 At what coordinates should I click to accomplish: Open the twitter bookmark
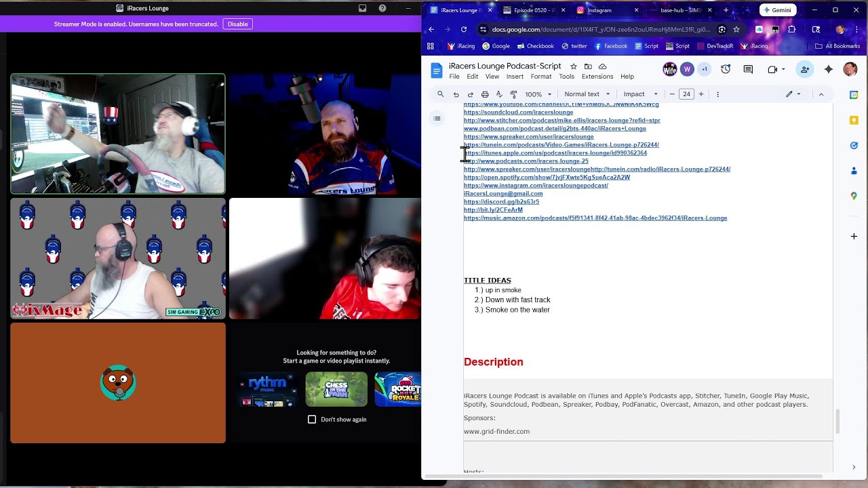pos(574,46)
